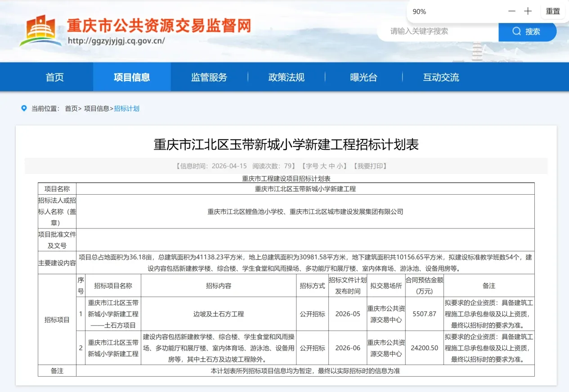Open the 监管服务 navigation menu

tap(209, 77)
